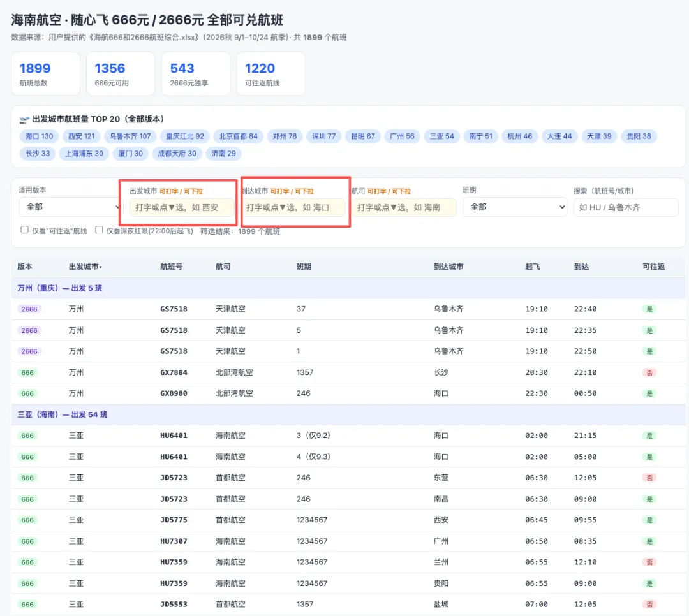Click departure time 06:45 in the JD5775 row
The height and width of the screenshot is (616, 689).
coord(537,520)
